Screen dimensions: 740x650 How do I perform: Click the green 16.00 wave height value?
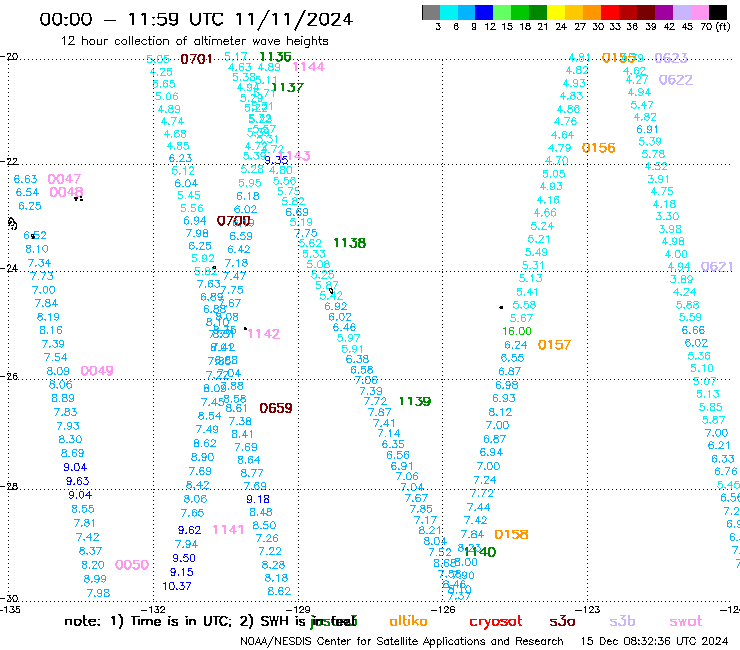pos(517,331)
